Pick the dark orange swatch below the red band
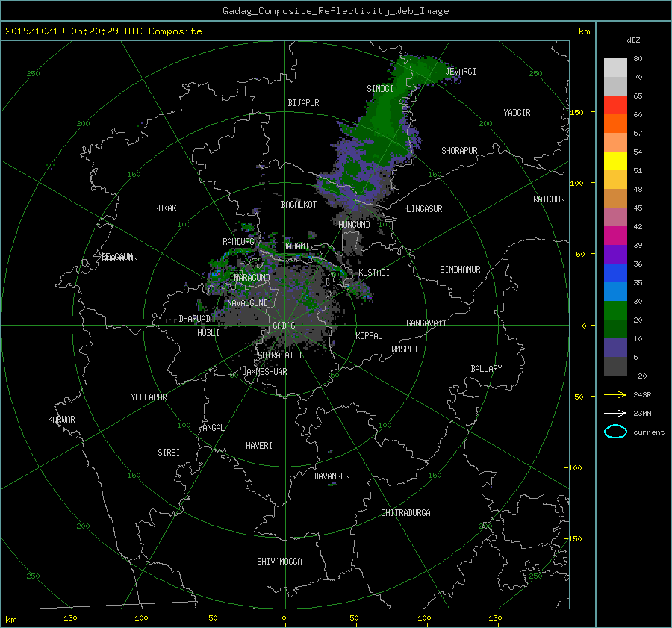Image resolution: width=672 pixels, height=628 pixels. point(615,124)
